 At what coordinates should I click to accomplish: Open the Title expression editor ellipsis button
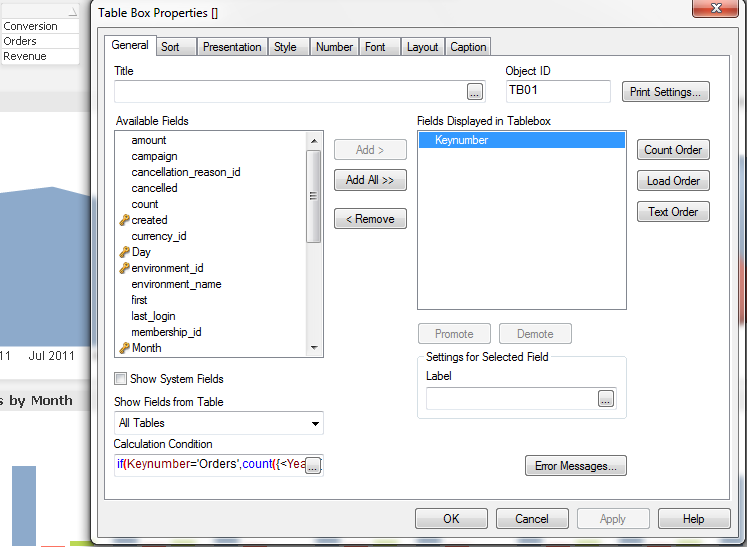click(x=474, y=91)
